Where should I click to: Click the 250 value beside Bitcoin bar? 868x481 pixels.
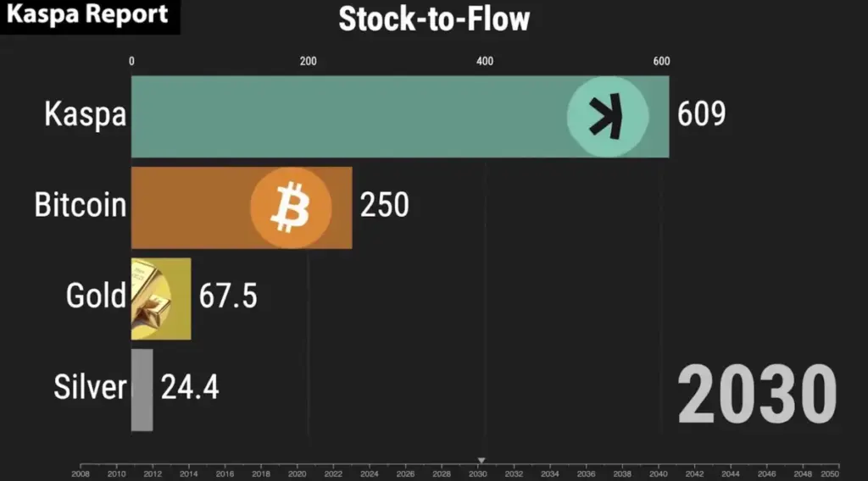click(x=384, y=206)
